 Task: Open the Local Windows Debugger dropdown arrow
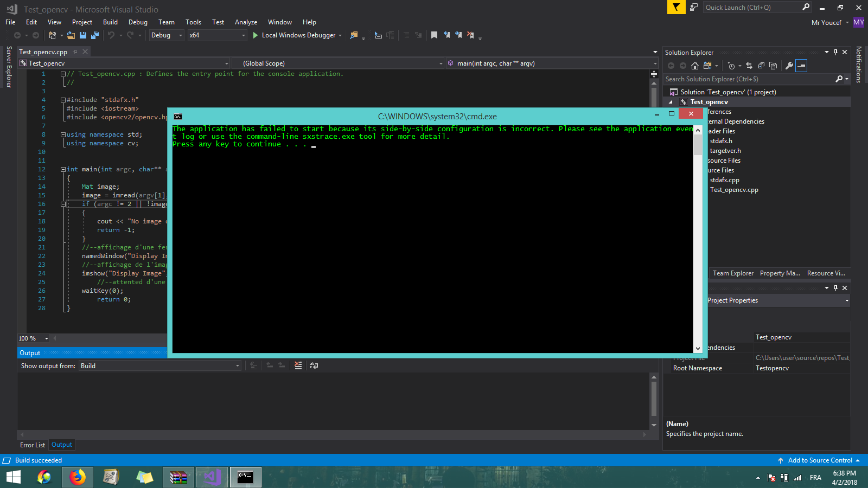[340, 35]
